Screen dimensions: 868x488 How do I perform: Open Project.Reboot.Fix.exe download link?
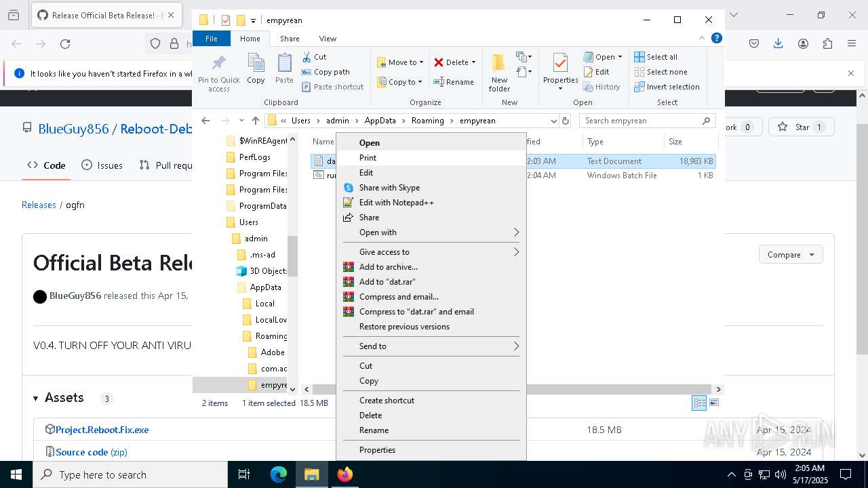point(102,430)
